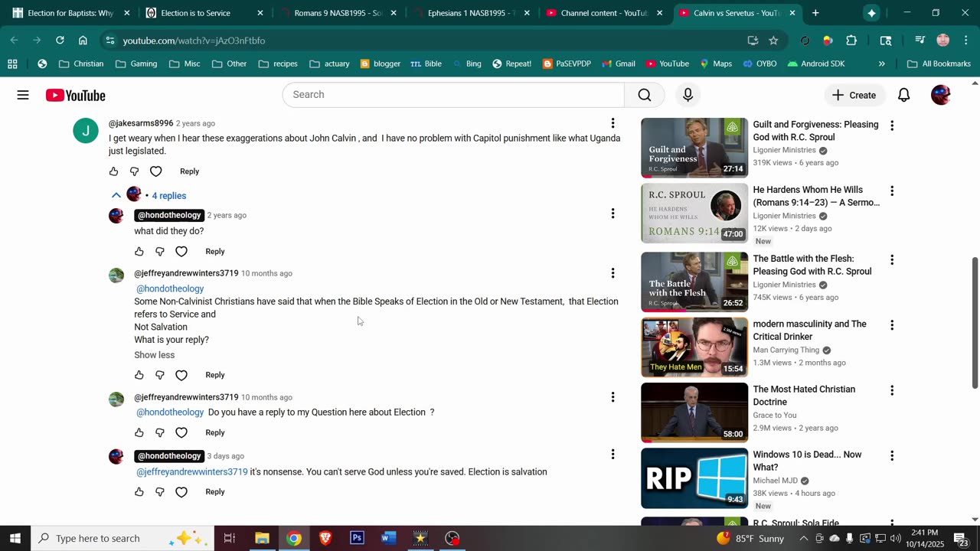The image size is (980, 551).
Task: Open Windows Start menu
Action: tap(15, 538)
